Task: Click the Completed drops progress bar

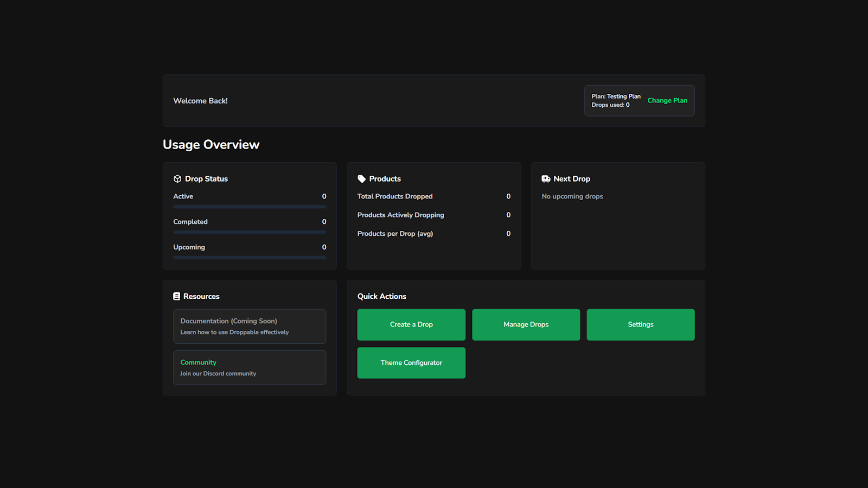Action: [249, 232]
